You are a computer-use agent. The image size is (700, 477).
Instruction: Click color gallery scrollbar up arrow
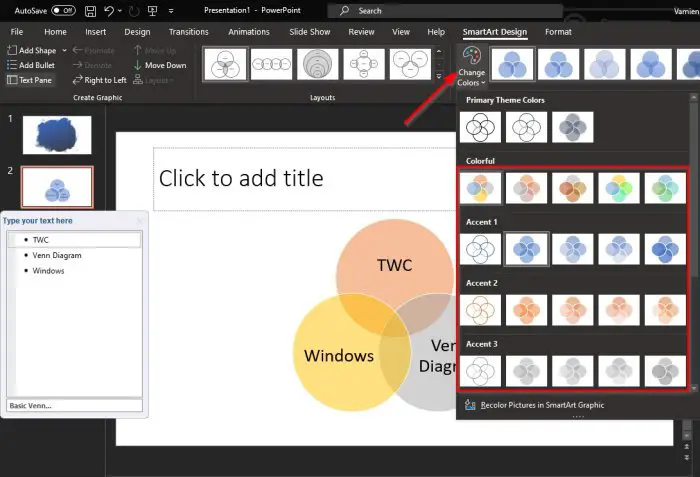694,97
